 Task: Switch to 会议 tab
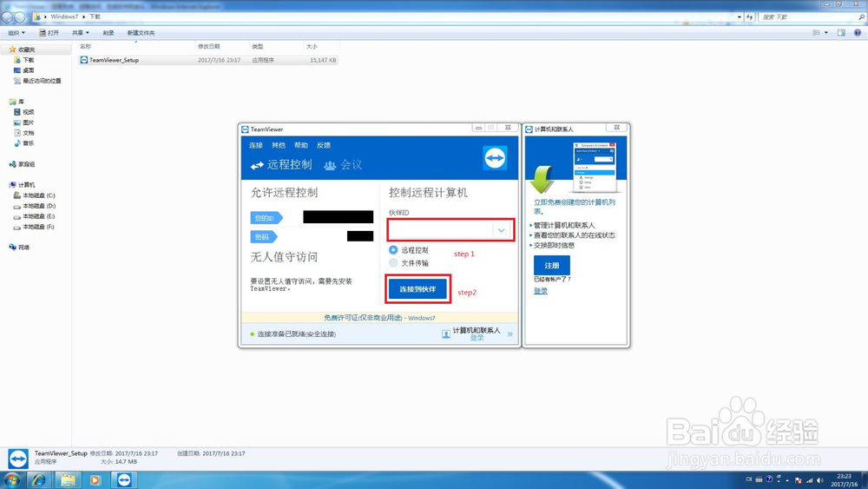click(x=343, y=165)
